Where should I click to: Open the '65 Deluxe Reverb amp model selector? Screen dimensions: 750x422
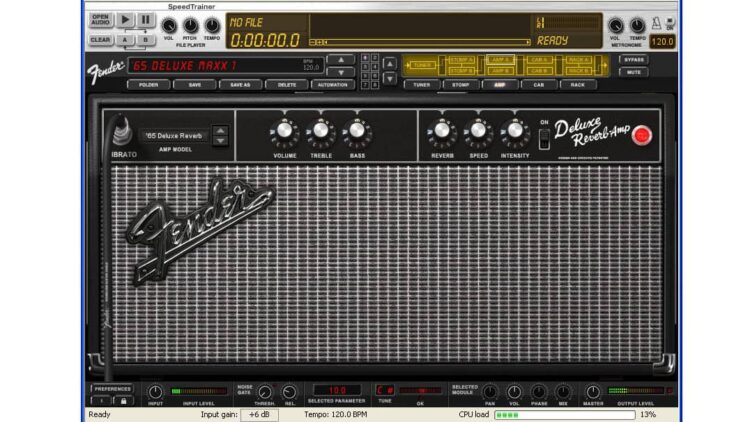(176, 135)
